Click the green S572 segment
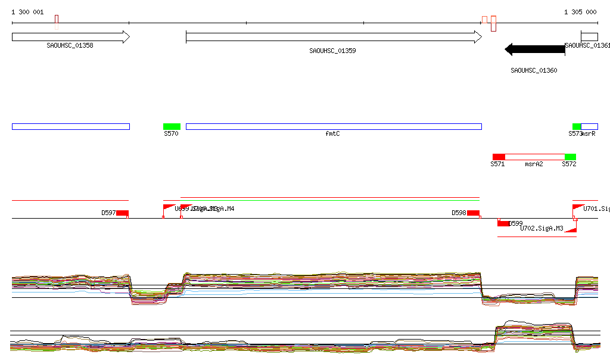610x364 pixels. tap(570, 157)
